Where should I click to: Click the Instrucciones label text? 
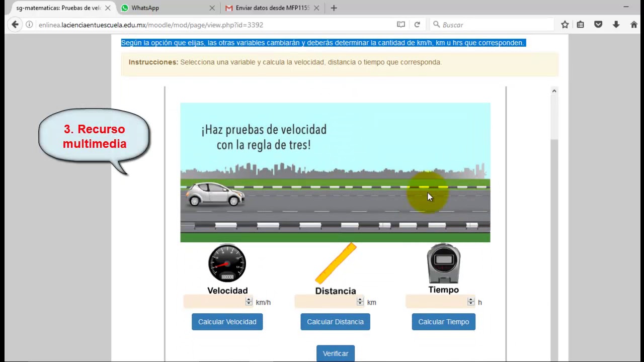(153, 62)
